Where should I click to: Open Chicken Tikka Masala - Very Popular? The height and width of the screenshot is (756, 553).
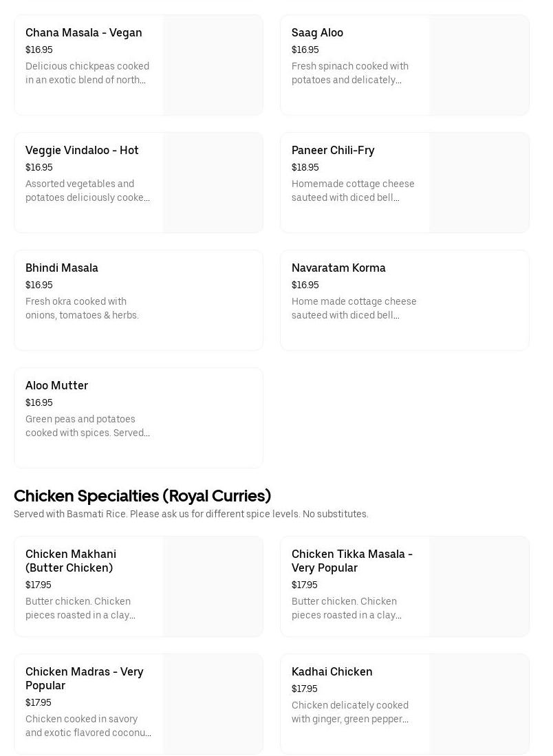pyautogui.click(x=352, y=561)
